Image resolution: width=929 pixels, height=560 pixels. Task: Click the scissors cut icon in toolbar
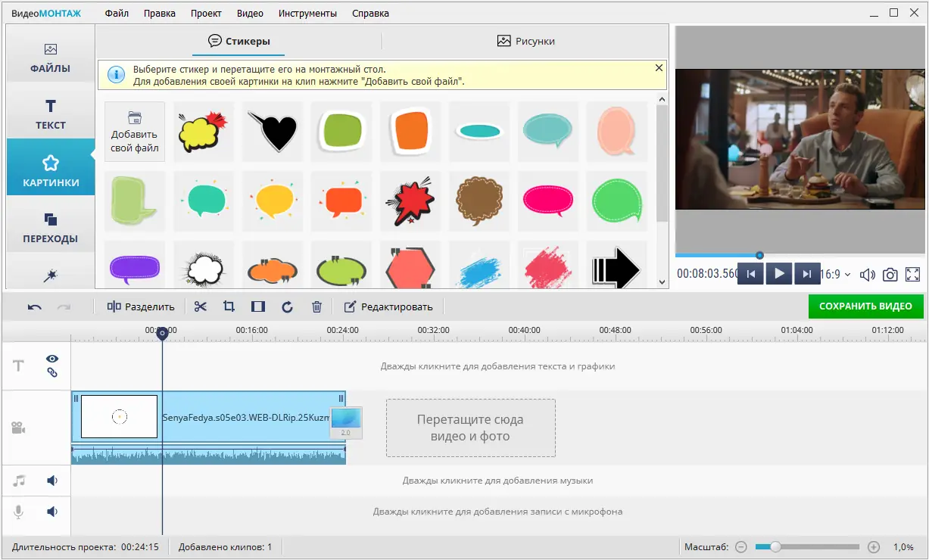[200, 306]
